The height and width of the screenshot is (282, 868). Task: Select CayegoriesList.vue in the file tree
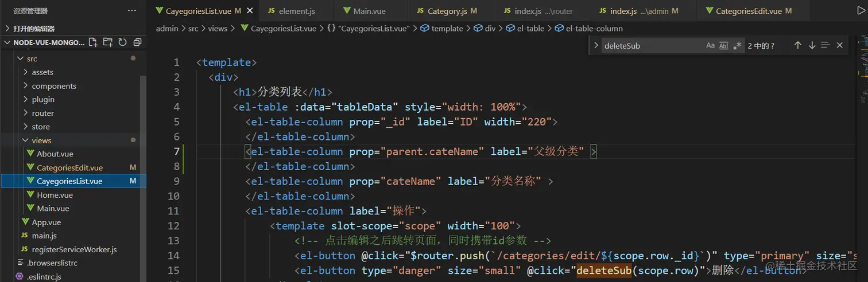[x=73, y=181]
